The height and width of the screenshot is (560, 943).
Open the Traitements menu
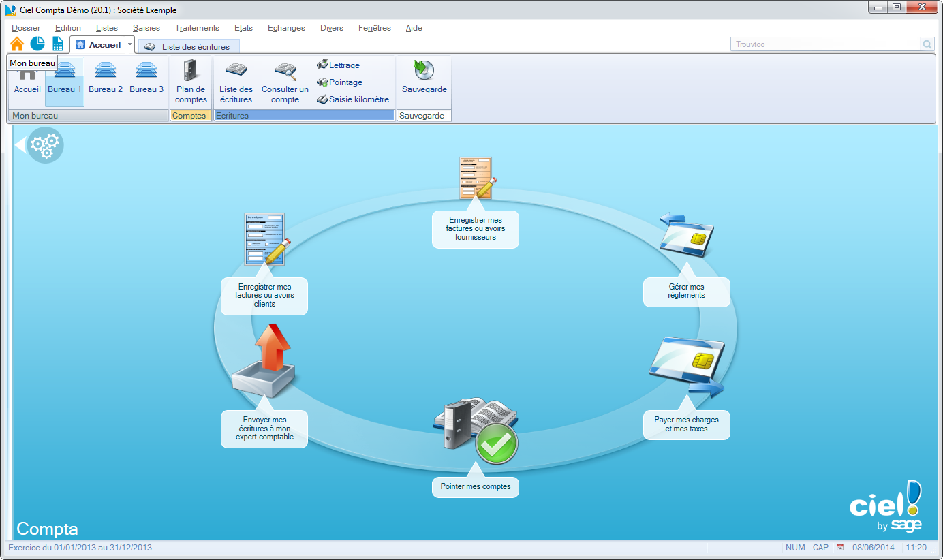coord(197,28)
